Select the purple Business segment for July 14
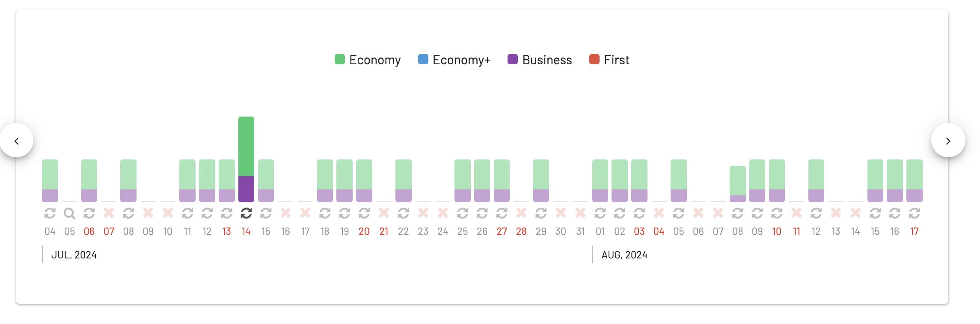This screenshot has height=324, width=980. click(x=246, y=189)
